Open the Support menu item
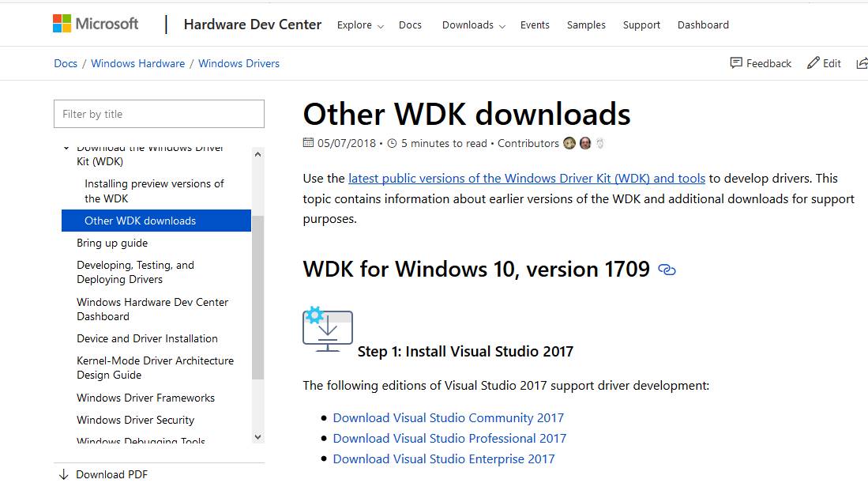 [x=641, y=25]
